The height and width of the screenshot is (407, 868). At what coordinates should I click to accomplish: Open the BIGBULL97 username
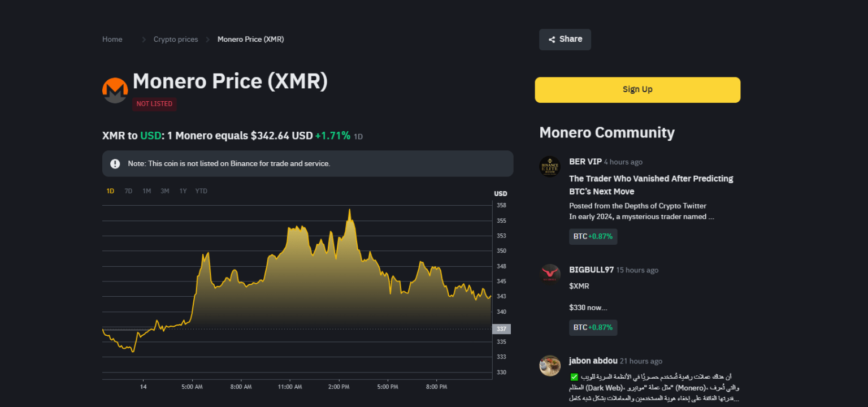tap(591, 270)
